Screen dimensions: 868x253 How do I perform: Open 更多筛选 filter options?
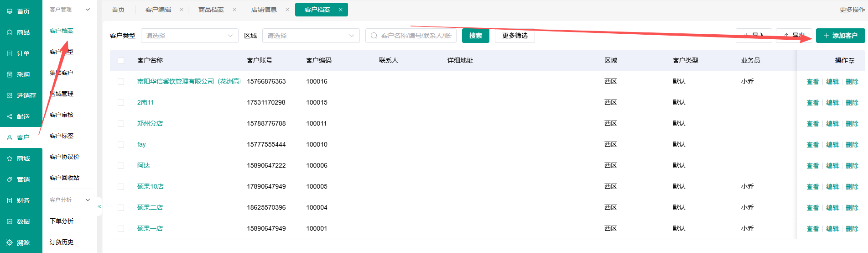515,36
